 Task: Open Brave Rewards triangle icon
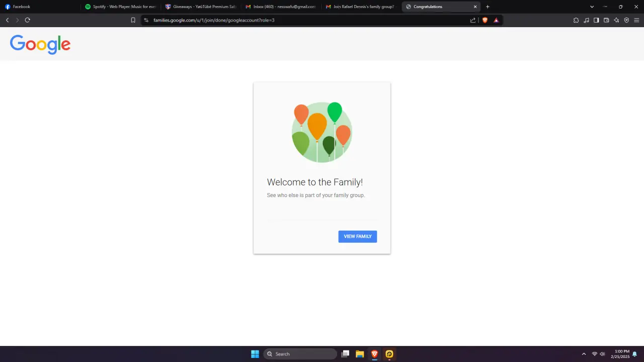(496, 20)
